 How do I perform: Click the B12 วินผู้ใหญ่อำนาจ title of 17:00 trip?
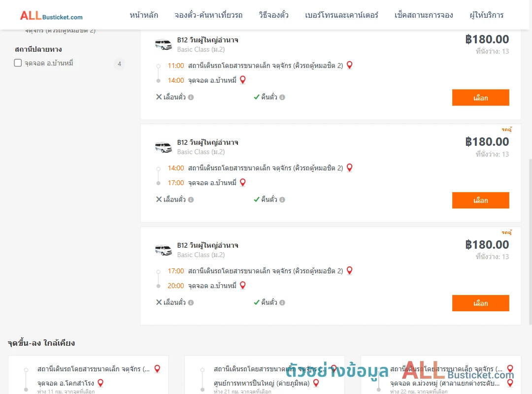coord(208,245)
